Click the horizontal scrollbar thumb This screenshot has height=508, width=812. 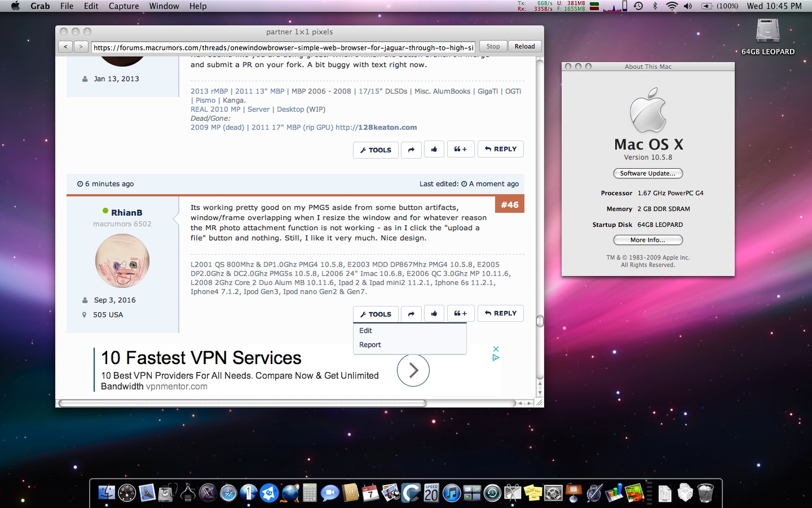coord(242,403)
